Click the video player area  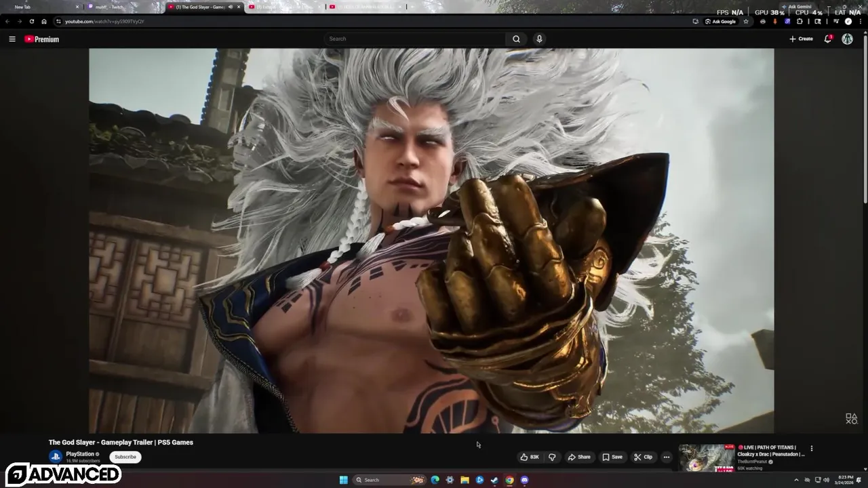pyautogui.click(x=431, y=241)
